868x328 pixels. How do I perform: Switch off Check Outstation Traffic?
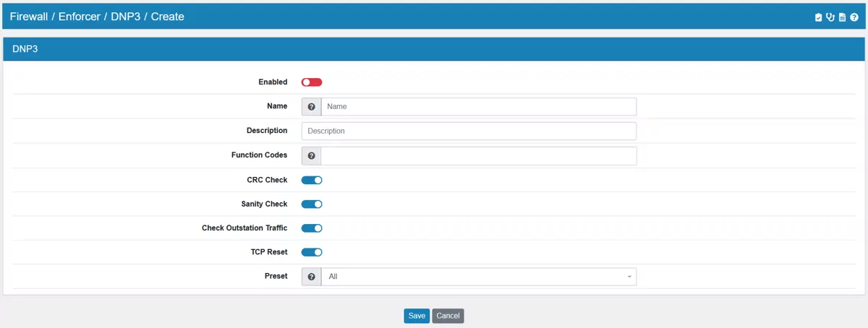point(312,228)
